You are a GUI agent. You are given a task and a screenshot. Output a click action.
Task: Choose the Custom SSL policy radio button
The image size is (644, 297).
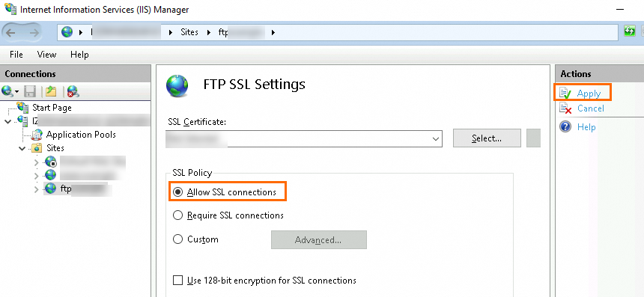[x=177, y=239]
